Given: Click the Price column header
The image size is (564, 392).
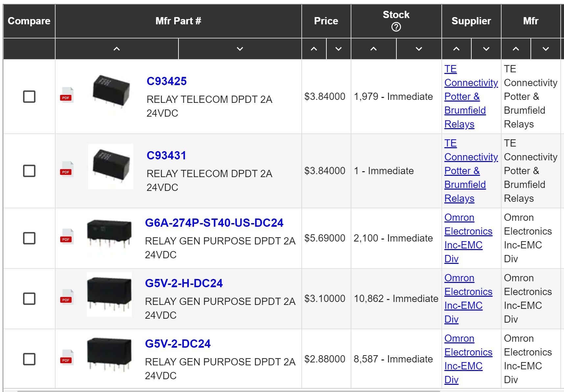Looking at the screenshot, I should click(x=326, y=21).
